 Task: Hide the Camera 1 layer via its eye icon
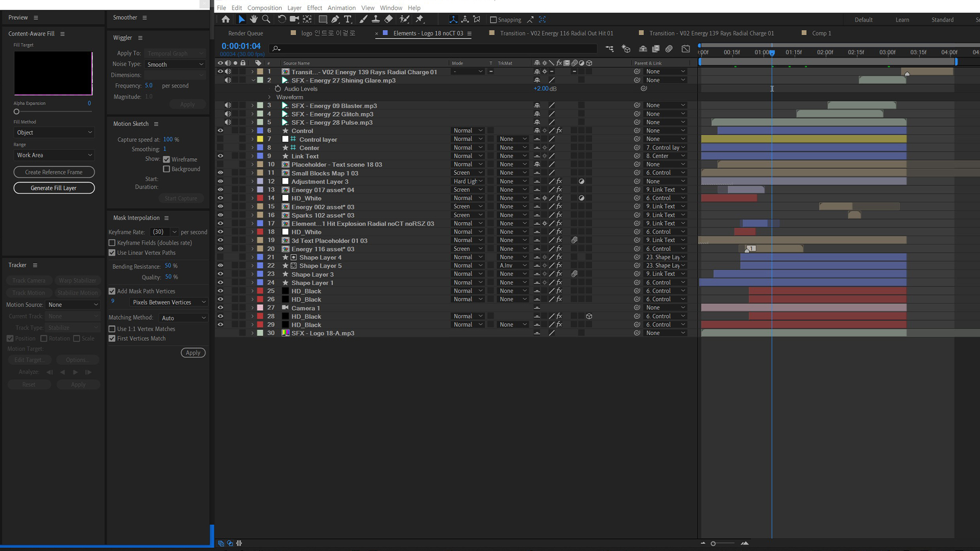220,308
